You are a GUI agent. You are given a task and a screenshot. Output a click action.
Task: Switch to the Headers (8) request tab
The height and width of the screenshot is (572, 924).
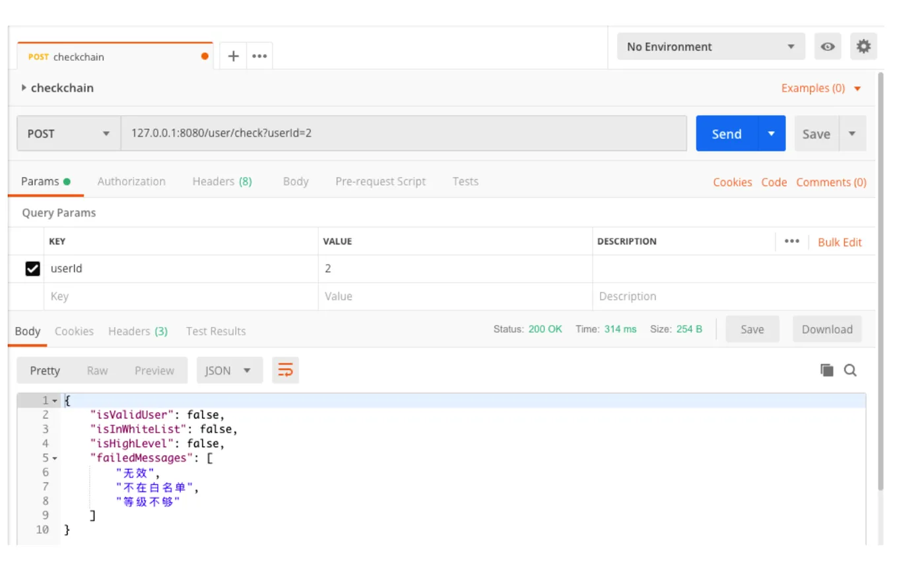click(222, 182)
